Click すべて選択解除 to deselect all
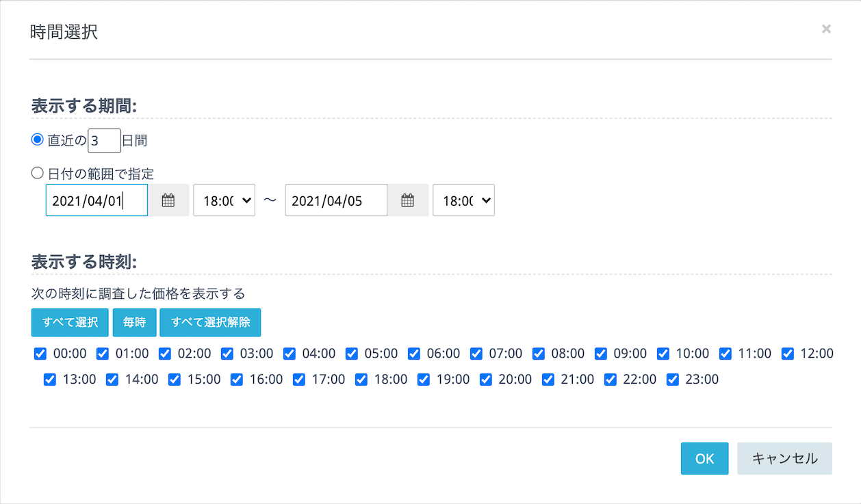The height and width of the screenshot is (504, 861). pos(210,323)
